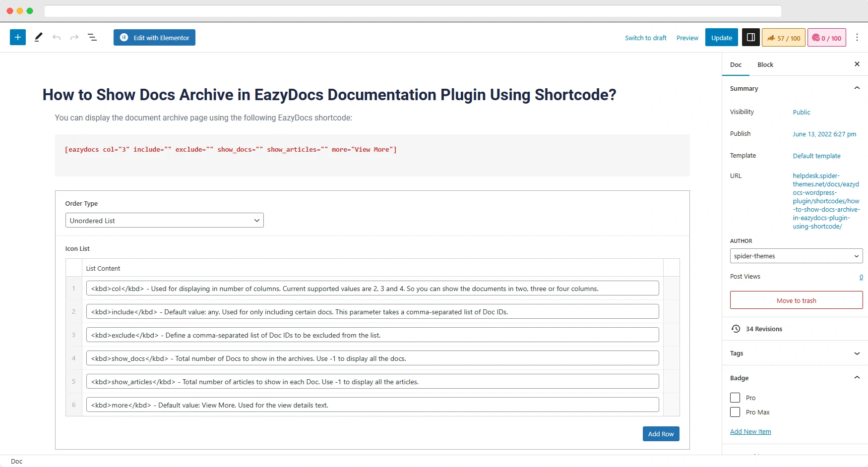Enable the Pro Max badge checkbox
This screenshot has width=868, height=467.
pyautogui.click(x=735, y=412)
